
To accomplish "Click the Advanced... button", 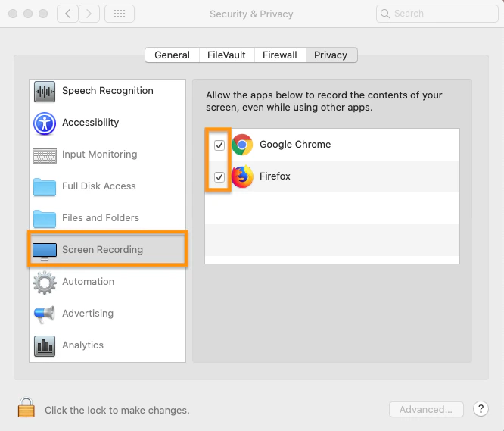I will point(426,410).
